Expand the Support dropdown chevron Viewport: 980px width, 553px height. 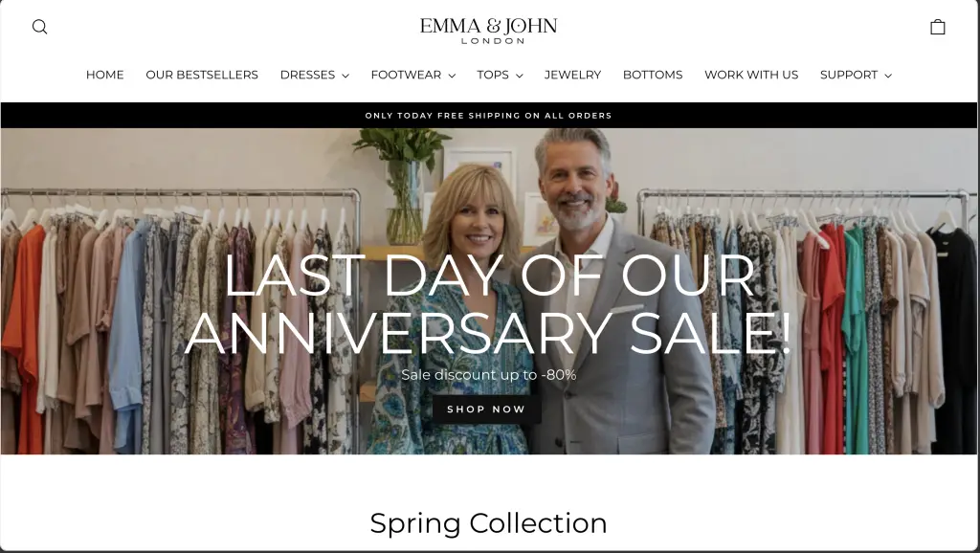point(888,76)
